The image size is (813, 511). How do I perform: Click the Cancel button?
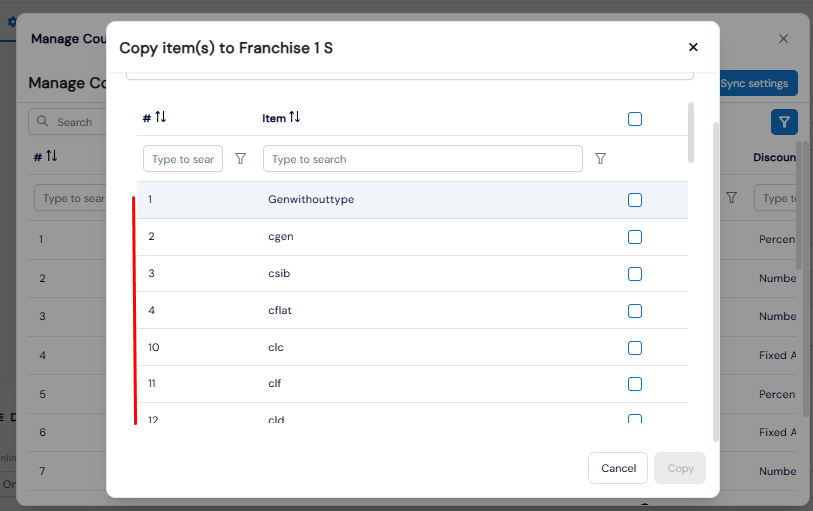tap(618, 468)
